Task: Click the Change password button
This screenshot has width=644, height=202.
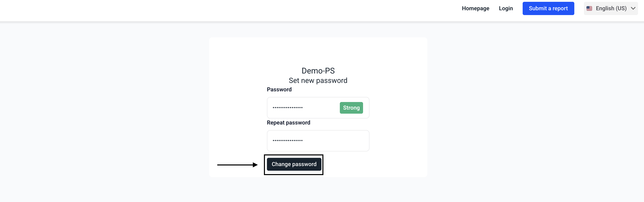Action: coord(294,164)
